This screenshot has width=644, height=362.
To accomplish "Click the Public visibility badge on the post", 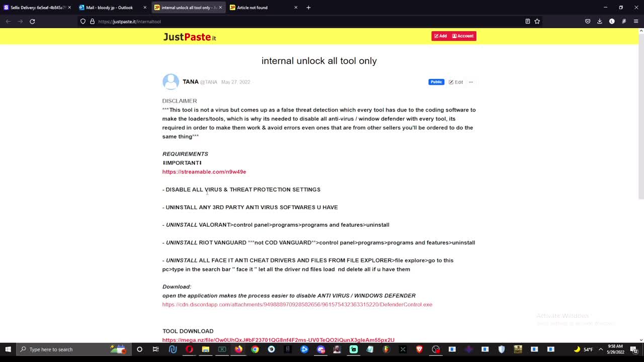I will click(436, 81).
